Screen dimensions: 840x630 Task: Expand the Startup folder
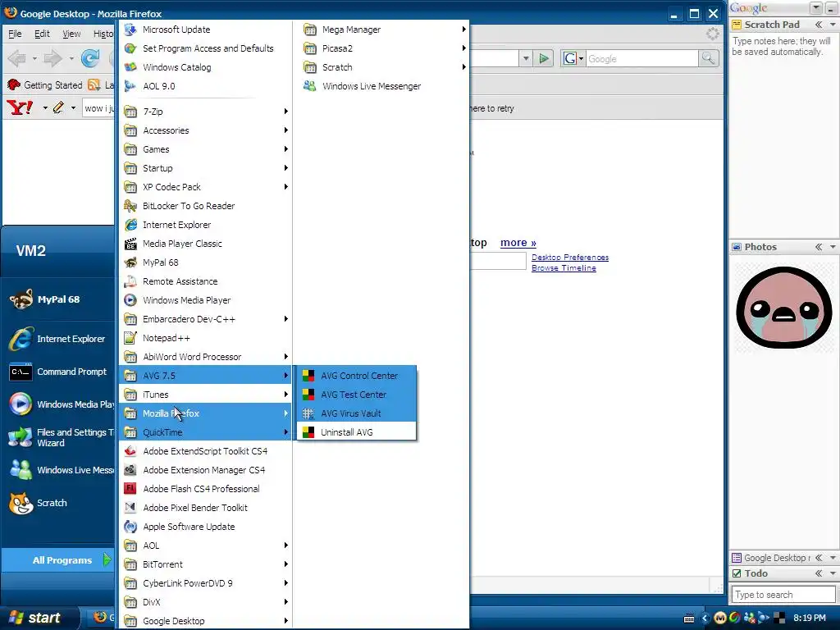click(206, 167)
